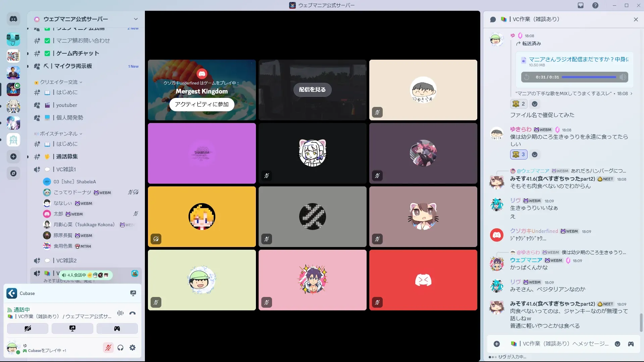Collapse the クリエイター交流 category
Viewport: 644px width, 362px height.
[59, 82]
